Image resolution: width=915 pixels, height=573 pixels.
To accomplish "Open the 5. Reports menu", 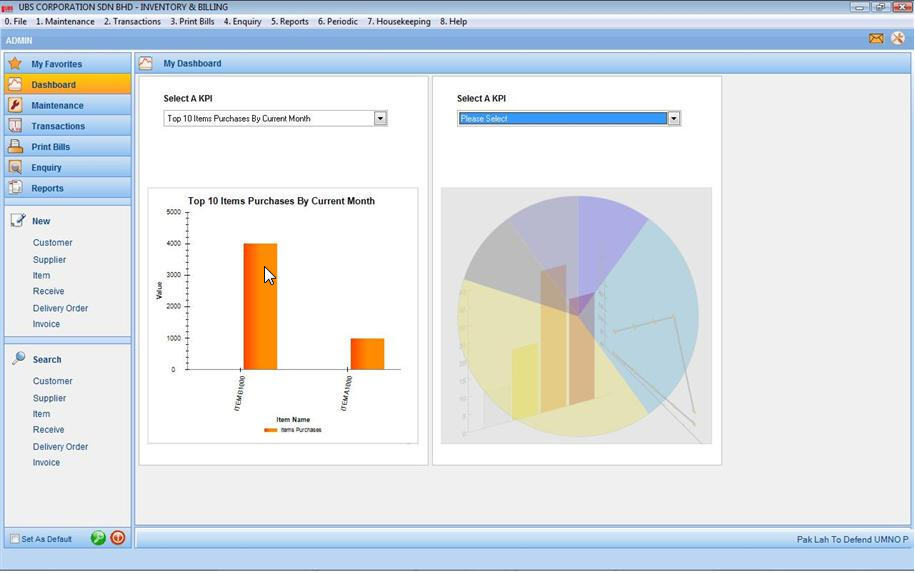I will pos(289,22).
